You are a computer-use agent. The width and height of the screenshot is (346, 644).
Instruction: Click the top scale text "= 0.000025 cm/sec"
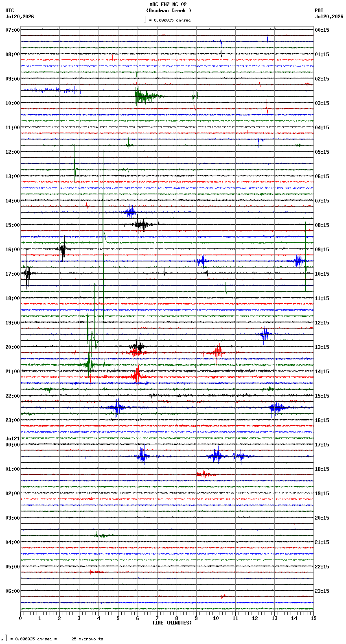(170, 20)
